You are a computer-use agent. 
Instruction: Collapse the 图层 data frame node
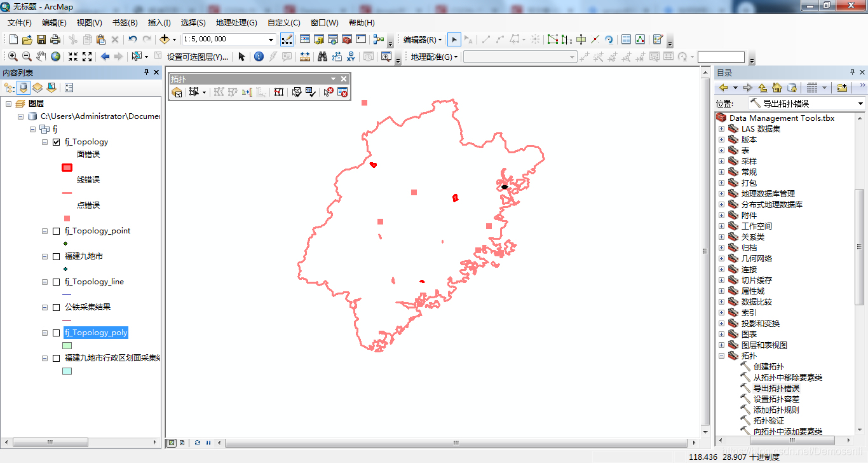click(x=9, y=104)
